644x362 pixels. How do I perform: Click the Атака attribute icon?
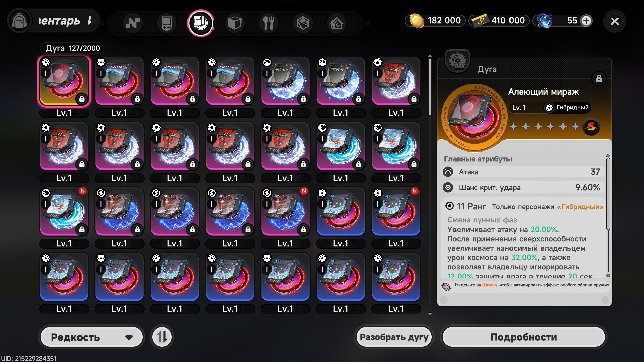click(x=448, y=172)
